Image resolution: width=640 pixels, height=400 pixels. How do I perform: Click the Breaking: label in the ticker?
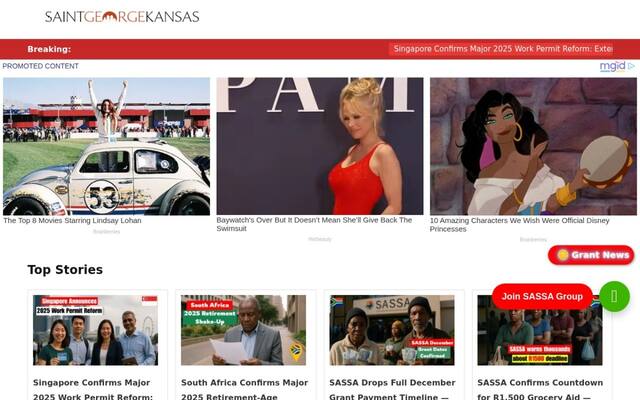coord(49,49)
